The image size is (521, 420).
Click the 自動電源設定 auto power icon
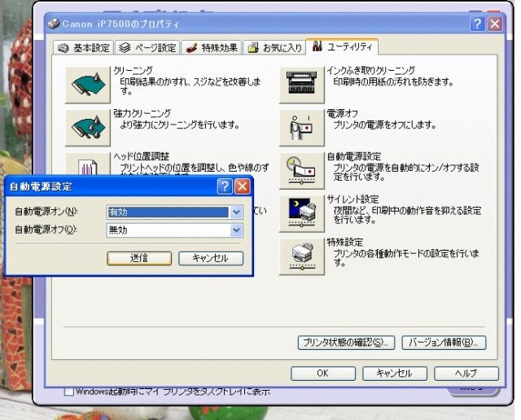[301, 170]
